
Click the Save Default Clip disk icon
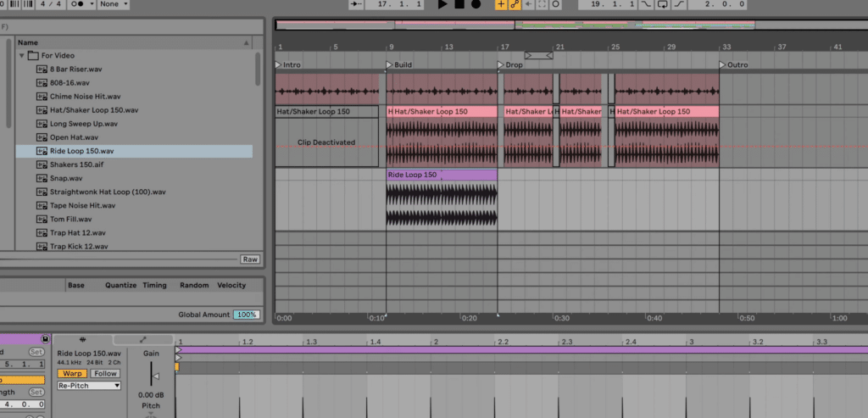46,339
